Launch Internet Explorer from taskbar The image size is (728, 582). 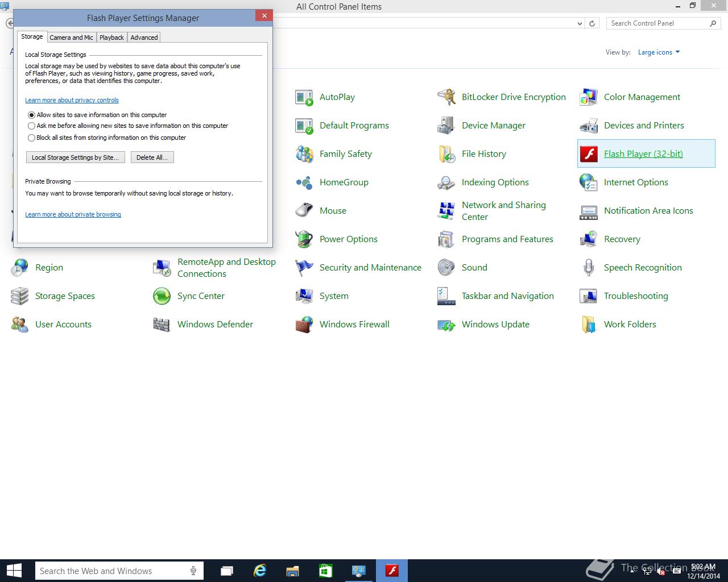tap(260, 571)
